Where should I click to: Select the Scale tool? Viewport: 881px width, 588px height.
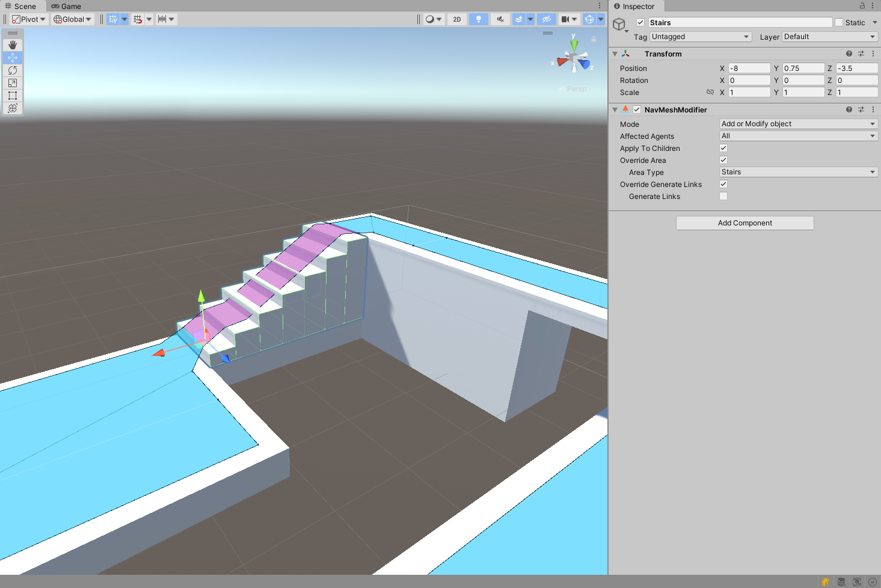coord(13,83)
